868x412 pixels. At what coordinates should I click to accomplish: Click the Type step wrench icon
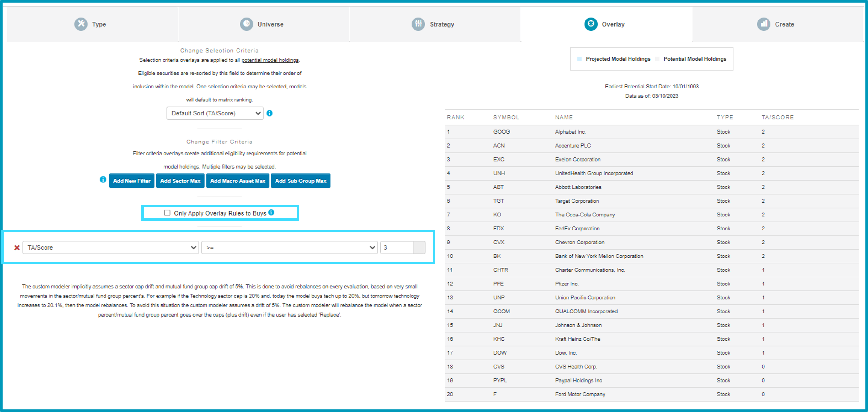pyautogui.click(x=81, y=24)
